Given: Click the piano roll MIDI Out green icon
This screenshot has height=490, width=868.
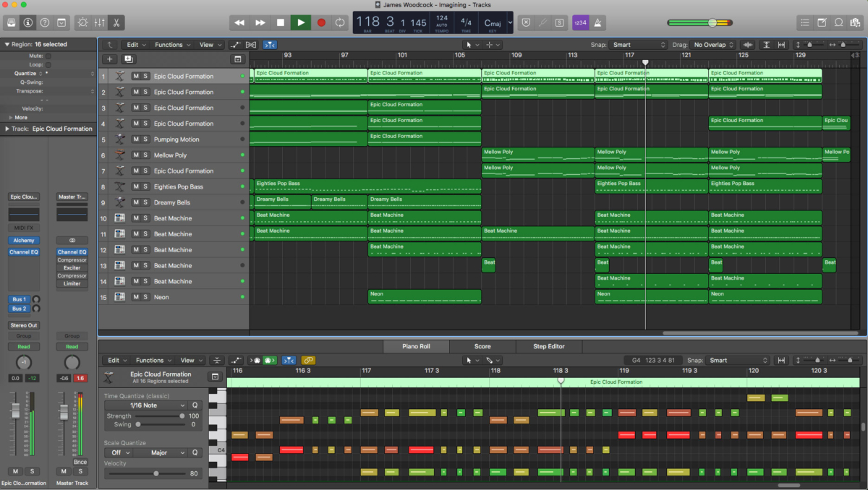Looking at the screenshot, I should point(270,360).
